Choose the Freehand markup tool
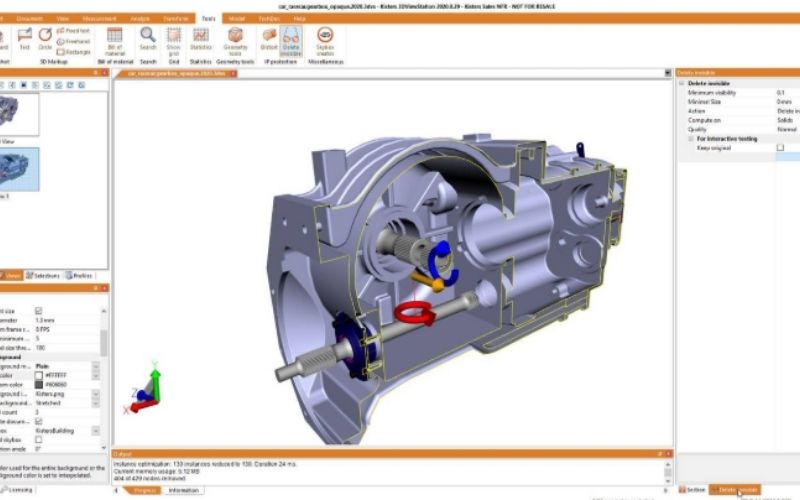 pos(73,41)
